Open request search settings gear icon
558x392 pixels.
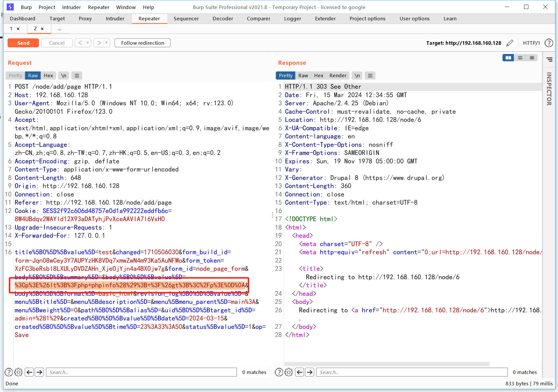click(x=18, y=372)
